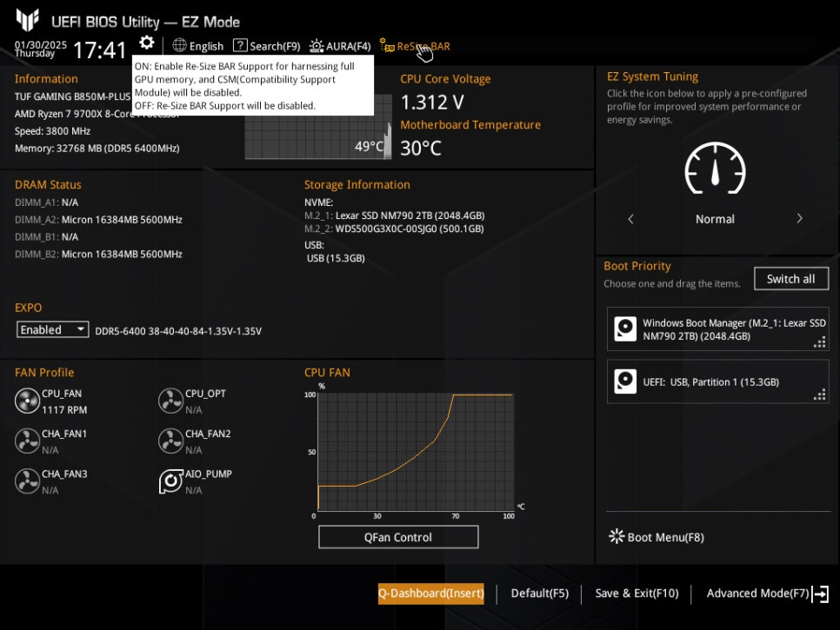Viewport: 840px width, 630px height.
Task: Click Windows Boot Manager disk icon
Action: [625, 328]
